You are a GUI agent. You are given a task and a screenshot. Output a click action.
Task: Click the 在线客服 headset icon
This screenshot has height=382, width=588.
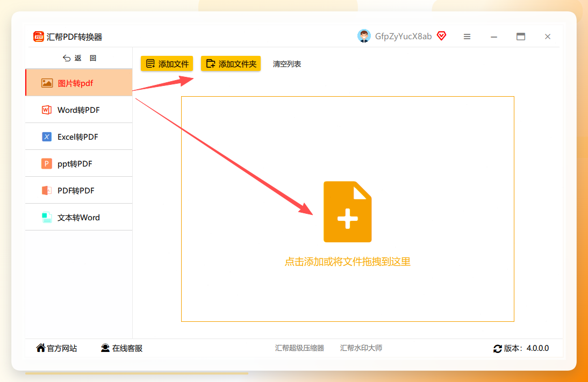[105, 348]
